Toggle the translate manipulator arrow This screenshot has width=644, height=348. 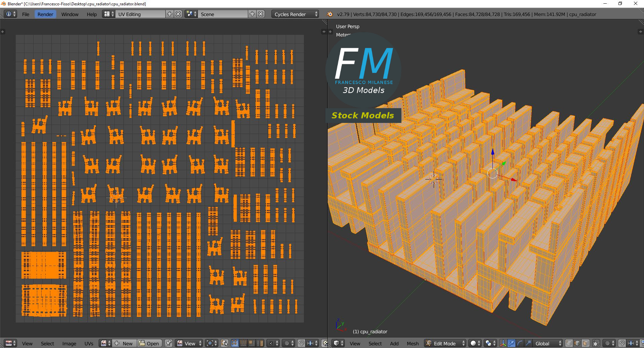pyautogui.click(x=512, y=343)
